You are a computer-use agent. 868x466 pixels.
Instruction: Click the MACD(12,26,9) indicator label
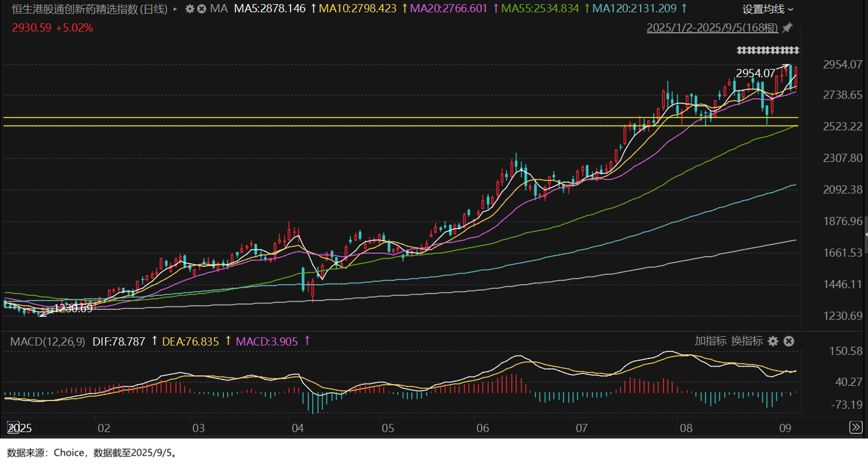click(x=49, y=341)
